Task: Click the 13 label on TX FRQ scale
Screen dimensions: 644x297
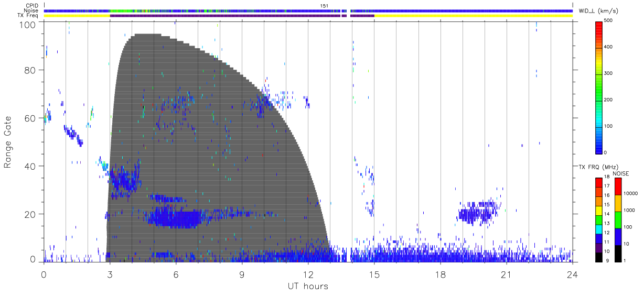Action: click(607, 223)
